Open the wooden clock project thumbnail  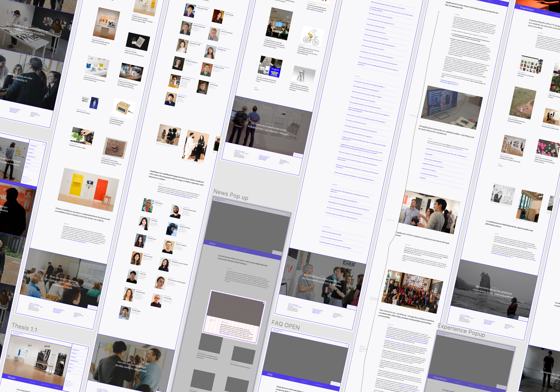(115, 147)
